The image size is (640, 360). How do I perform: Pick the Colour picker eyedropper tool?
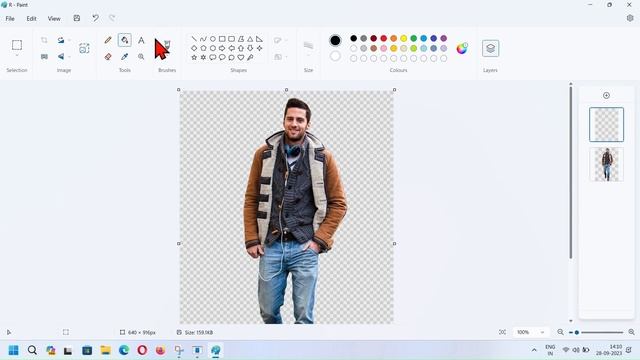point(124,57)
